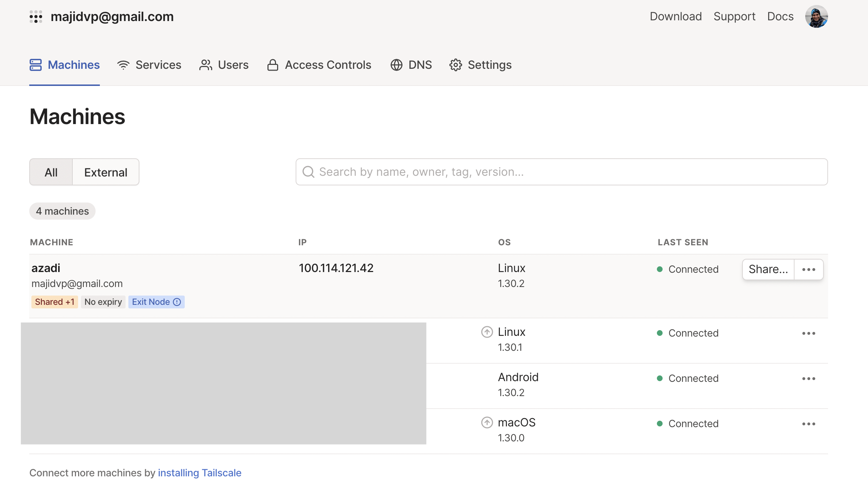Click update-available icon beside macOS

pyautogui.click(x=487, y=422)
